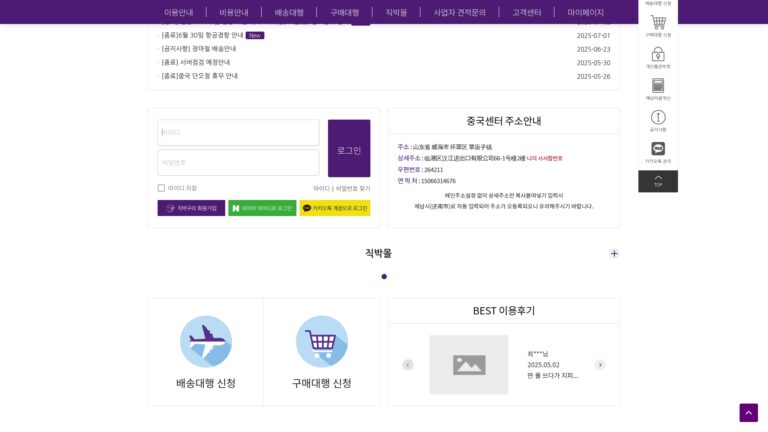Click the green Naver login button
Screen dimensions: 768x432
(x=262, y=208)
